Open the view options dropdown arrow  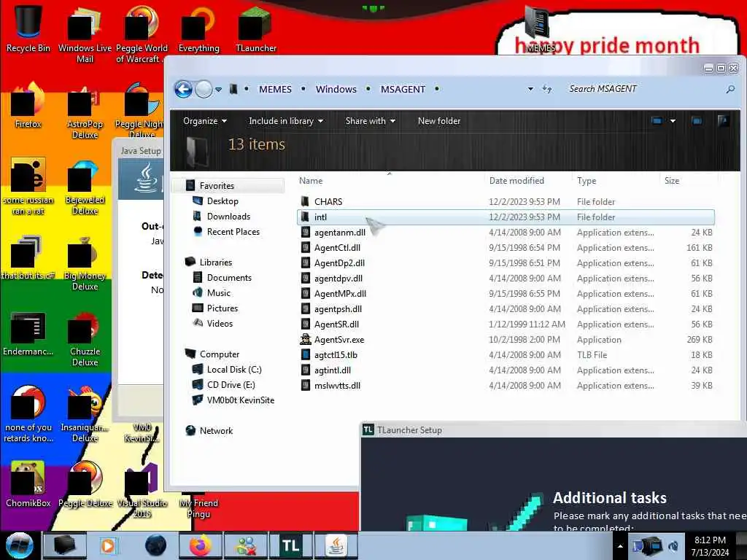click(673, 121)
